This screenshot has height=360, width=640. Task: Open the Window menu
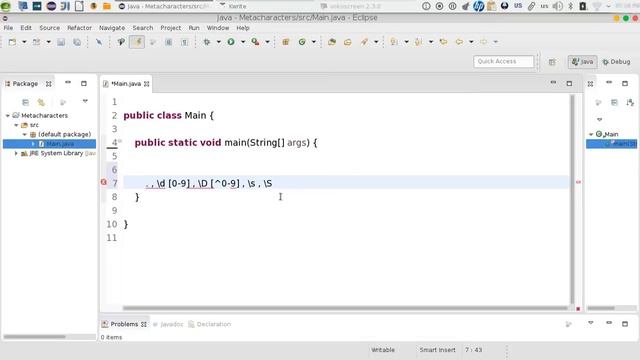coord(218,28)
